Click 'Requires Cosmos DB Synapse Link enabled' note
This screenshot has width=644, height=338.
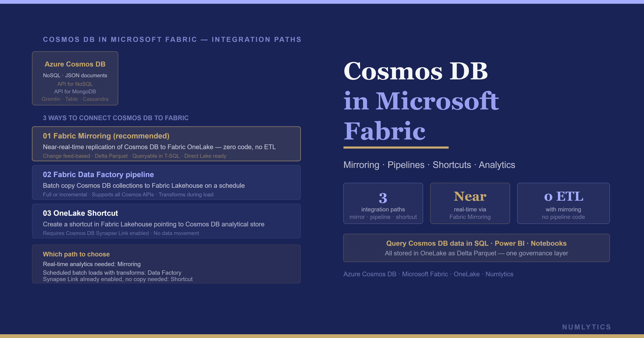pyautogui.click(x=121, y=233)
